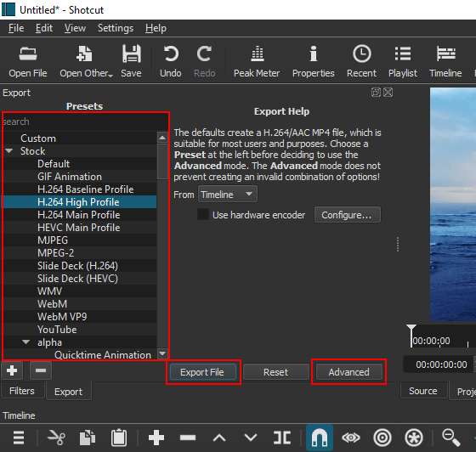This screenshot has height=452, width=476.
Task: Click the presets search field
Action: (x=85, y=121)
